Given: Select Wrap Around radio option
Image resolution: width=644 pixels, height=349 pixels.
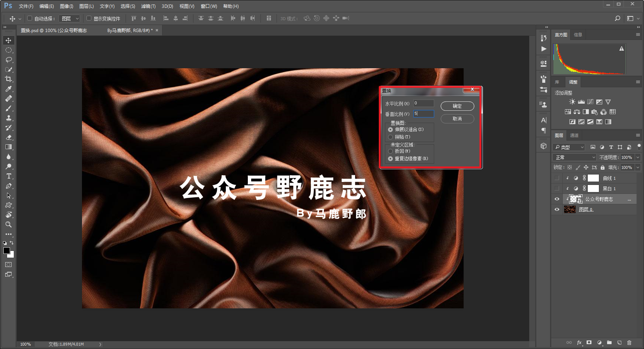Looking at the screenshot, I should [x=390, y=151].
